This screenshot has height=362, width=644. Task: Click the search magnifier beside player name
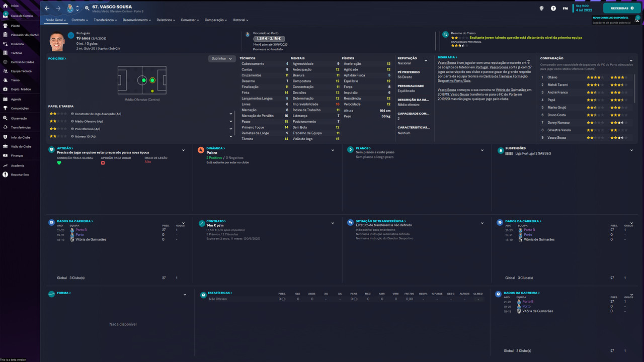[87, 9]
